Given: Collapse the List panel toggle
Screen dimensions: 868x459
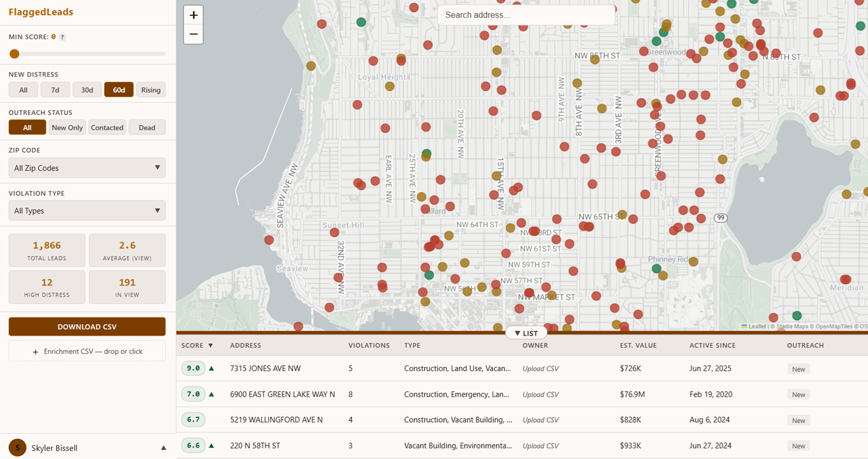Looking at the screenshot, I should [x=526, y=333].
